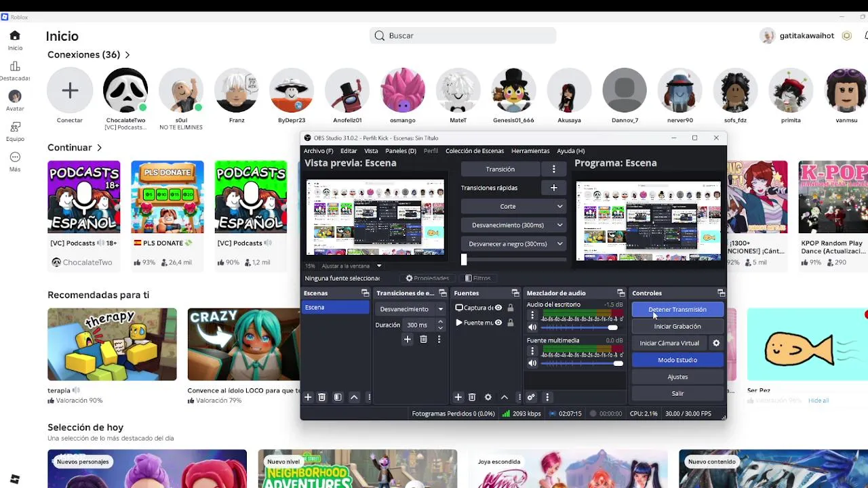Open Vista menu
The height and width of the screenshot is (488, 868).
click(x=371, y=150)
